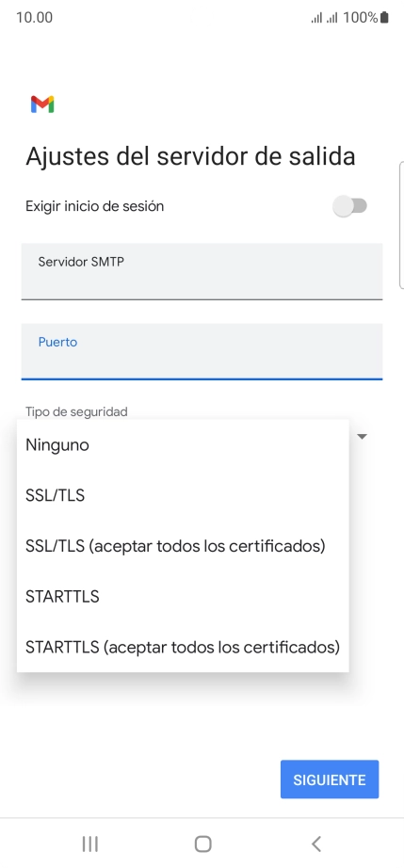Pick the STARTTLS option
This screenshot has width=404, height=868.
(x=183, y=596)
